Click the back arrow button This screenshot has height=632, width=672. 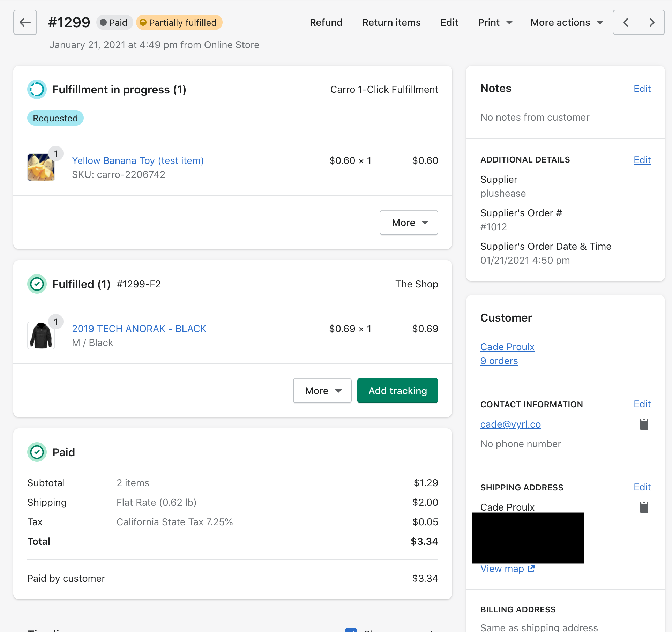point(25,22)
